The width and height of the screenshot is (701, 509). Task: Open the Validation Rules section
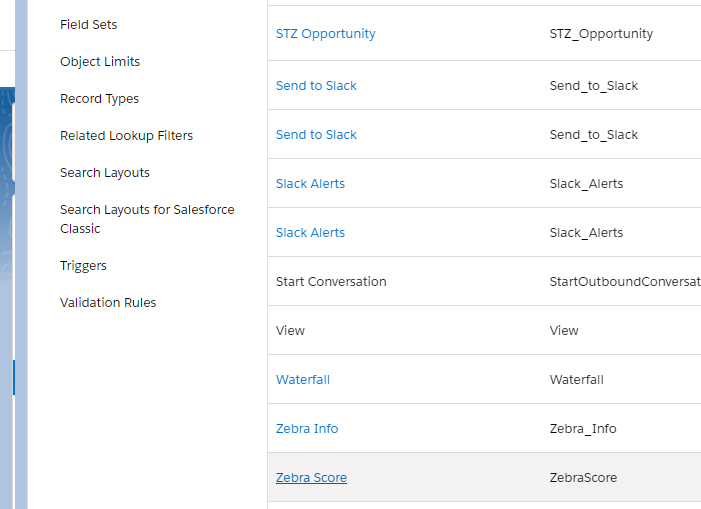(x=108, y=303)
